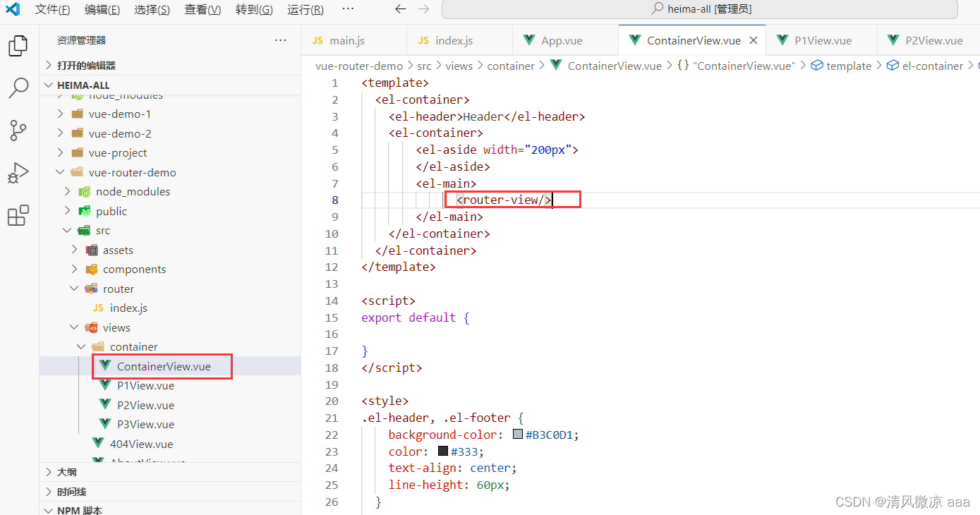Click the template cube icon in breadcrumb
Image resolution: width=980 pixels, height=515 pixels.
[817, 66]
